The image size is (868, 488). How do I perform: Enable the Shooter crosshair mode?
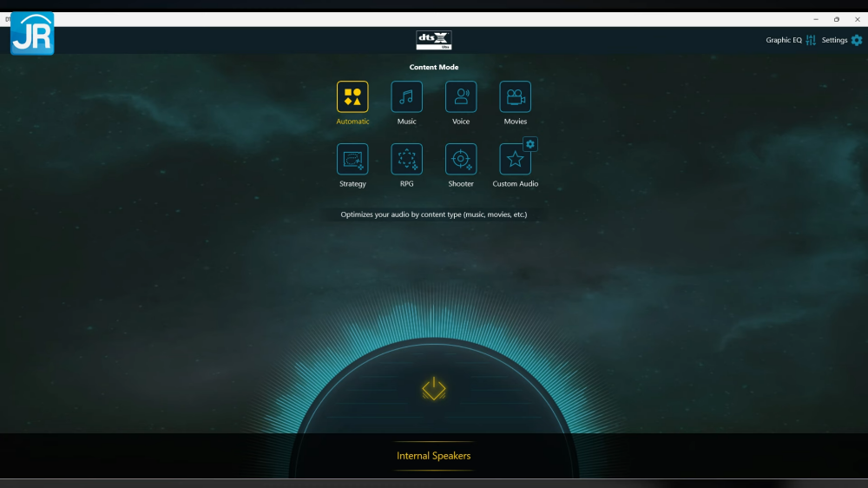[461, 159]
